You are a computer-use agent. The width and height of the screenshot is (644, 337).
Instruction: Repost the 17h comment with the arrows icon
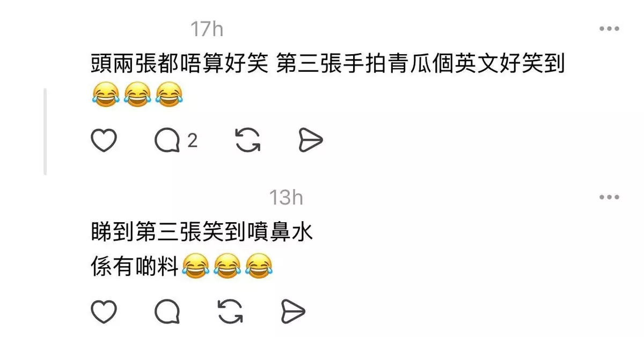(x=248, y=141)
